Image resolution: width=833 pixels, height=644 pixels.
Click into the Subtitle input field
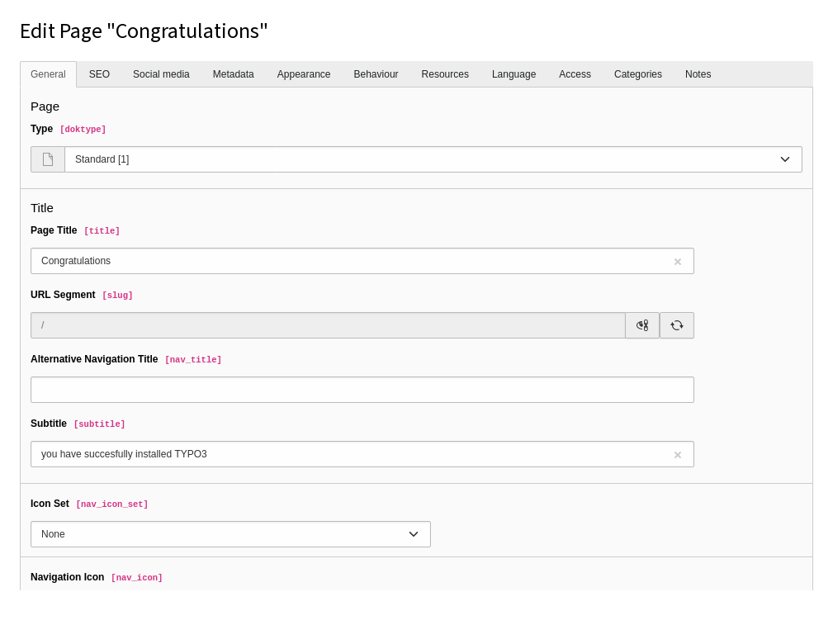click(x=362, y=454)
